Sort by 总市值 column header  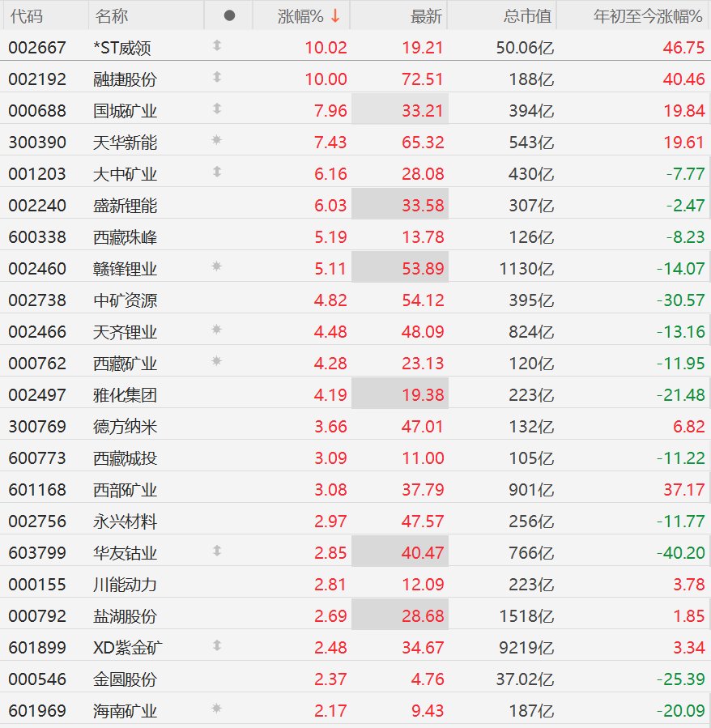[527, 16]
